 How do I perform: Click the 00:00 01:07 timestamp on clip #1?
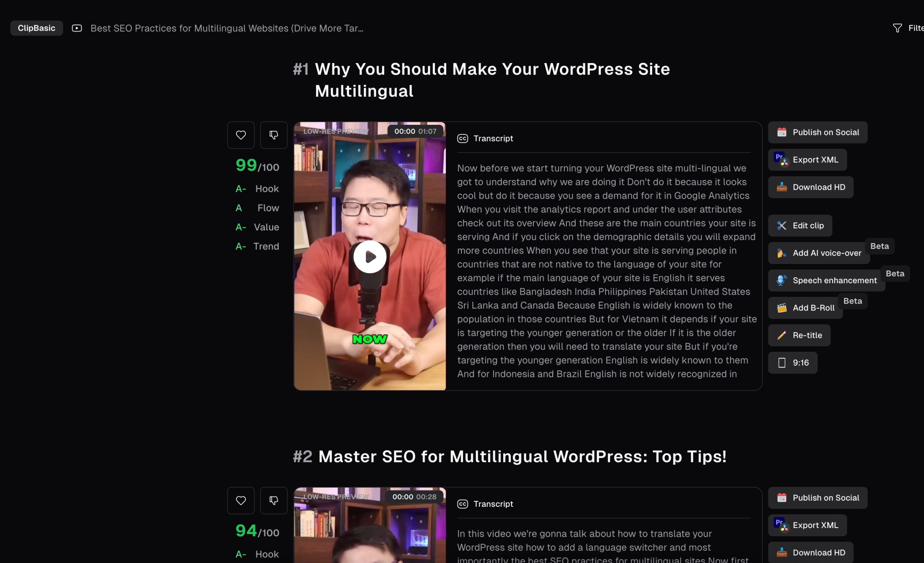(x=415, y=131)
